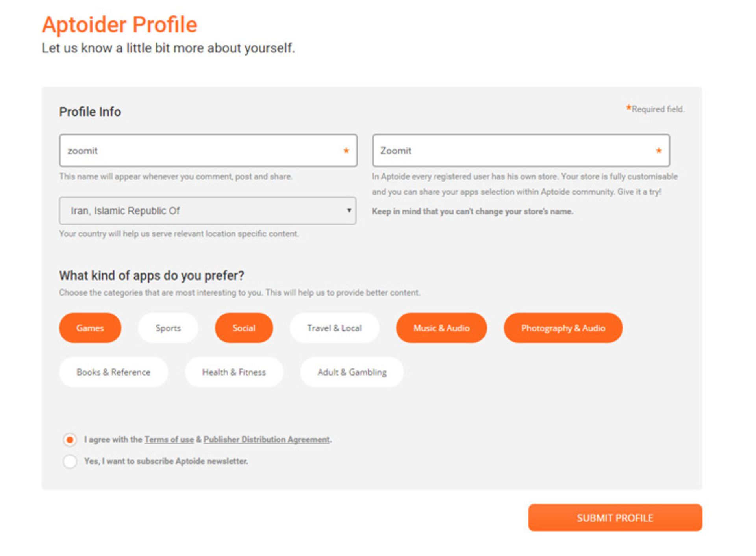This screenshot has width=756, height=556.
Task: Deselect the Photography & Audio category
Action: (x=563, y=328)
